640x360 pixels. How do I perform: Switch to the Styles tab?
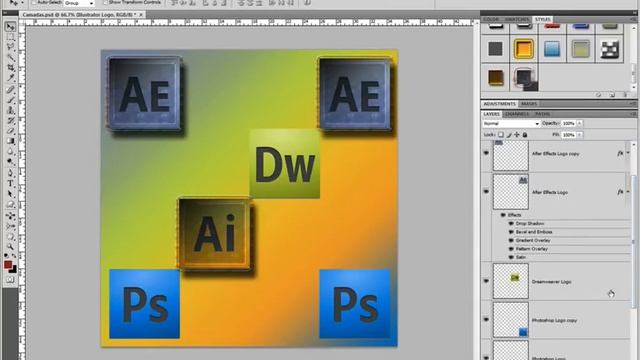[542, 19]
